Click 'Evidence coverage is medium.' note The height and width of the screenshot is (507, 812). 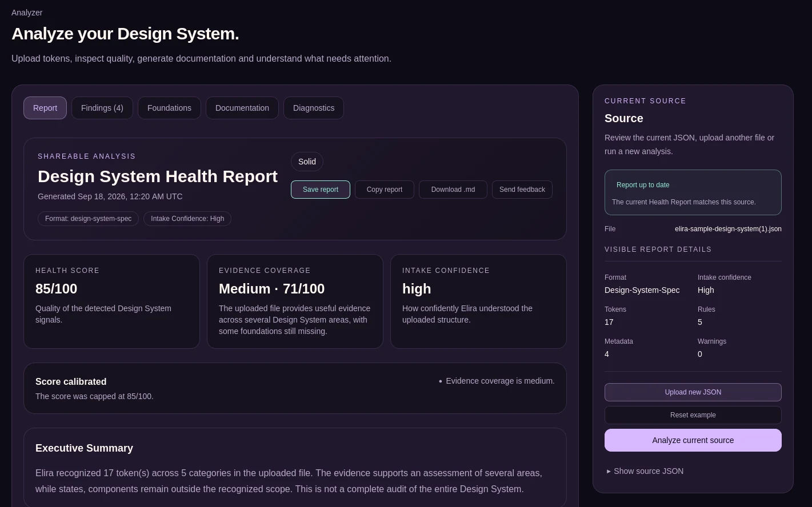pyautogui.click(x=500, y=381)
